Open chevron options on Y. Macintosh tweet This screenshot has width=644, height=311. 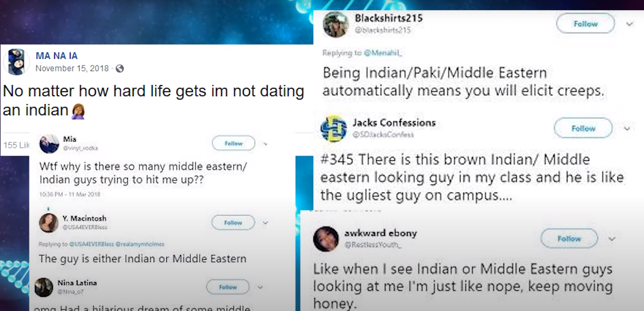265,223
